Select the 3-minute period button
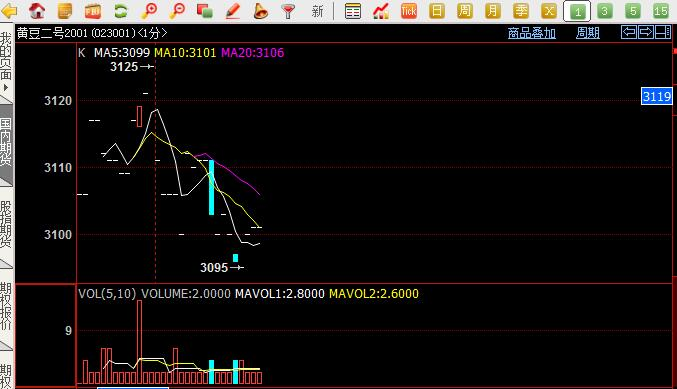Viewport: 677px width, 389px height. pos(604,11)
